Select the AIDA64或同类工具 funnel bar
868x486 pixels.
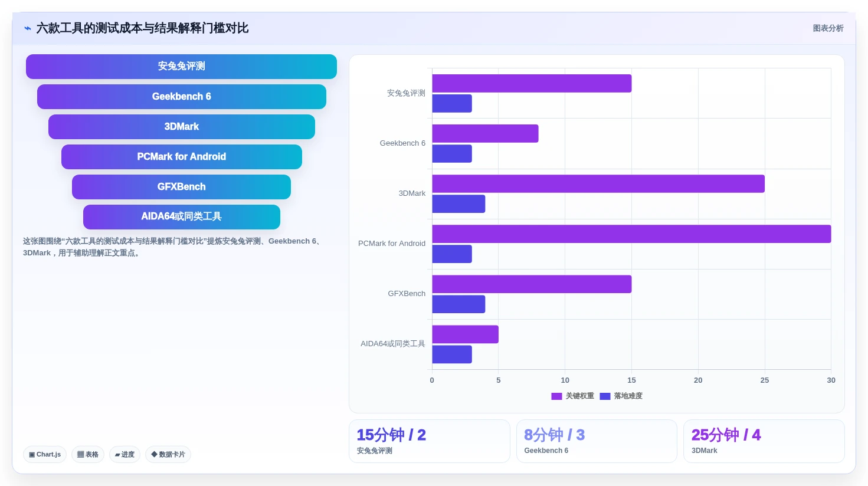[x=181, y=217]
